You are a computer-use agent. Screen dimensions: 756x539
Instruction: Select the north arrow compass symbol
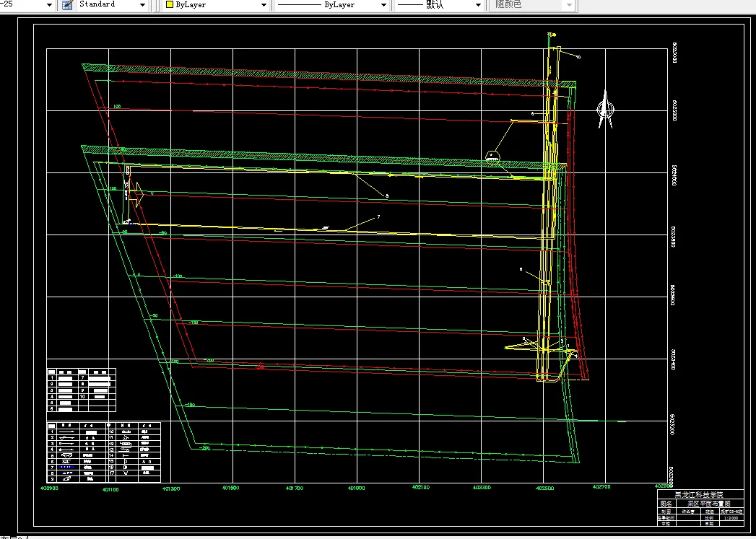pos(606,110)
